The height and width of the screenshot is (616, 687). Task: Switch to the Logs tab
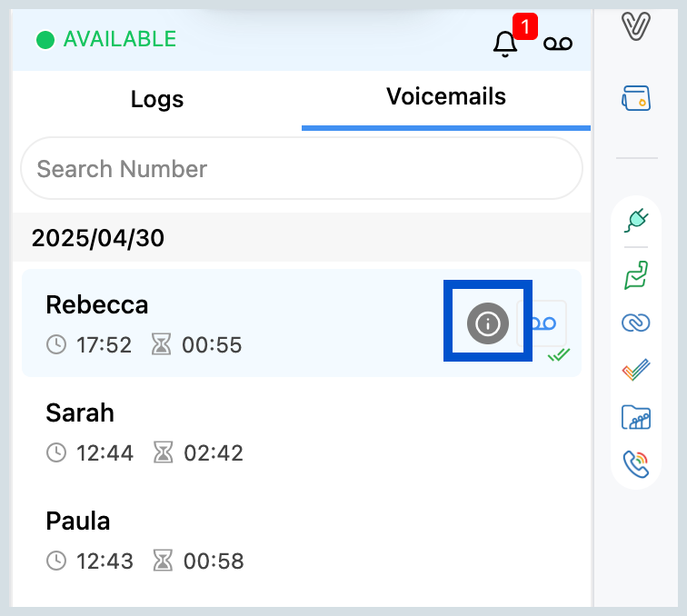pyautogui.click(x=157, y=99)
